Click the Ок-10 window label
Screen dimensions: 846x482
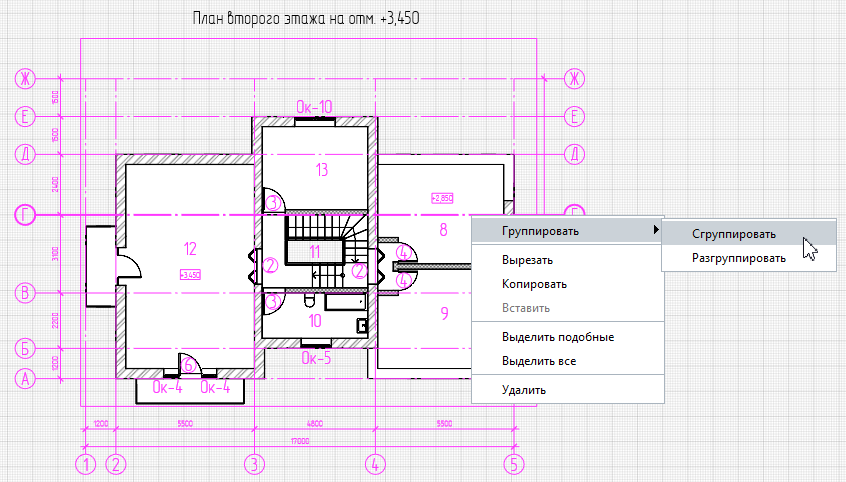[x=314, y=106]
